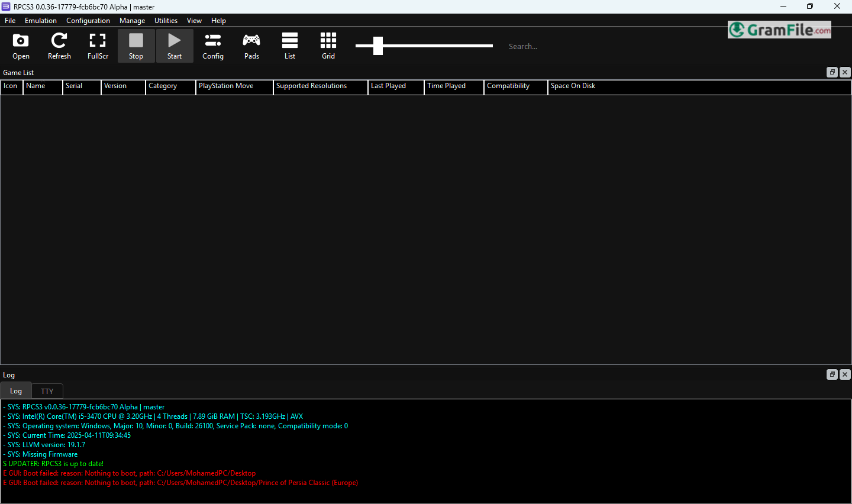Viewport: 852px width, 504px height.
Task: Expand the Utilities menu
Action: tap(166, 21)
